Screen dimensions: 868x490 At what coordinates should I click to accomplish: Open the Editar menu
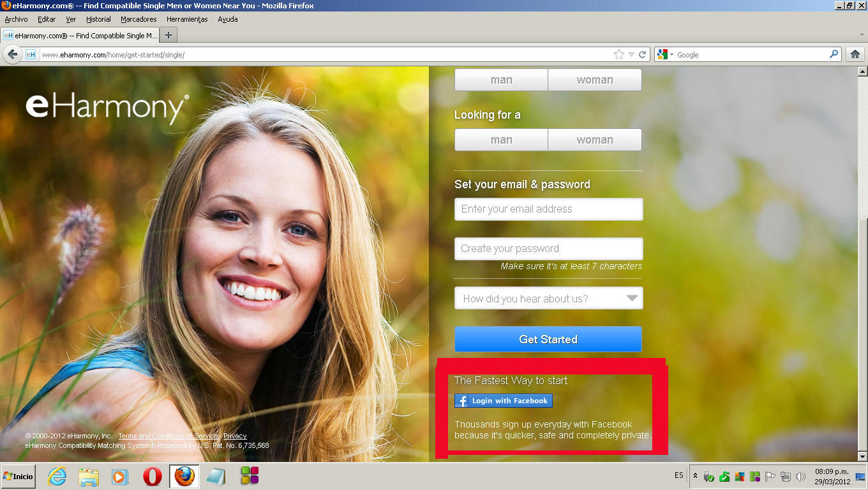coord(47,19)
